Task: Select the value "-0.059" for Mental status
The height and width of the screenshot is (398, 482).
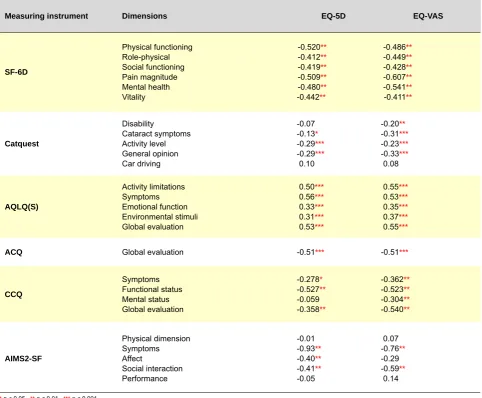Action: [308, 299]
